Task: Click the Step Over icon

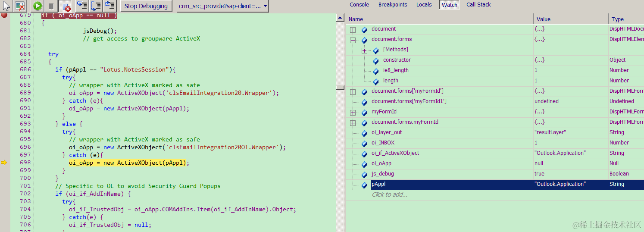Action: [96, 6]
